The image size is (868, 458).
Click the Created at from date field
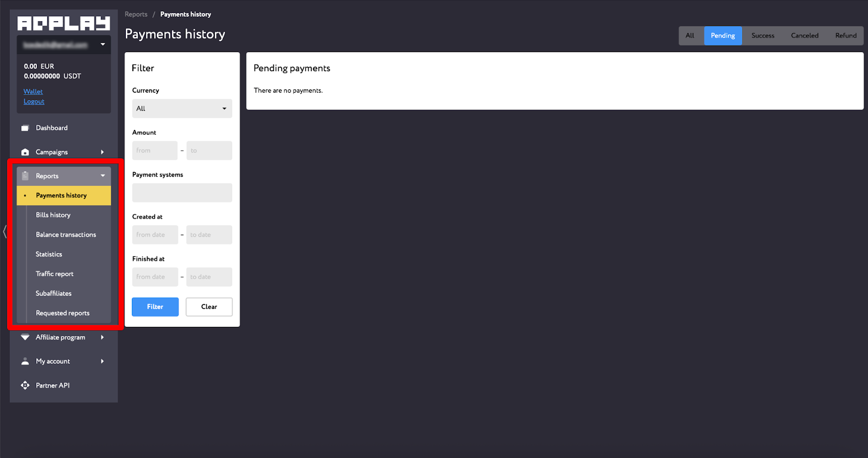click(x=155, y=235)
